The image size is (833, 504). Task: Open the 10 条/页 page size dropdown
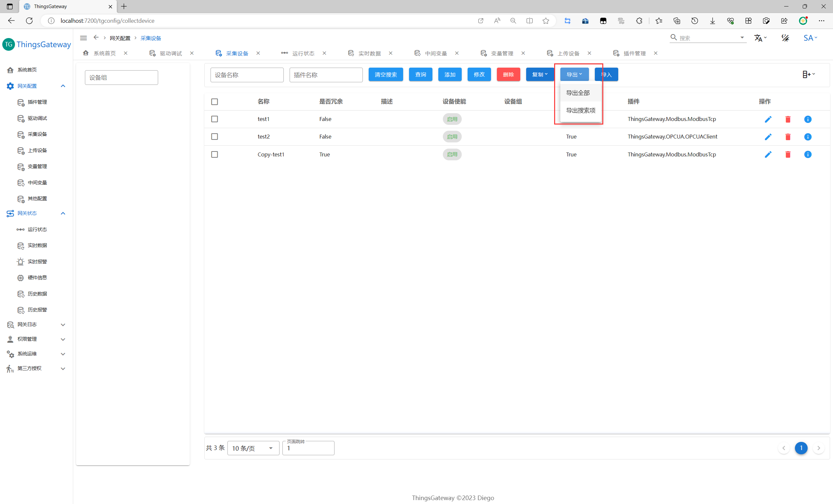pos(253,448)
